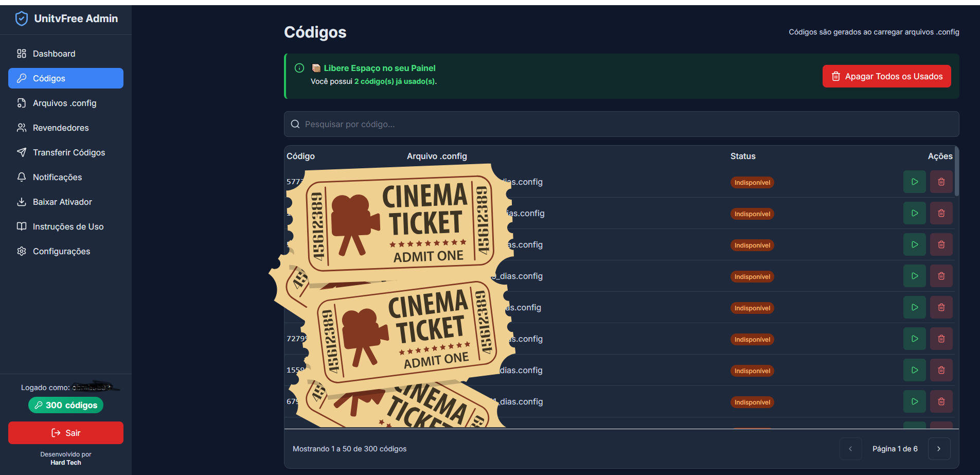980x475 pixels.
Task: Open Notificações from the sidebar
Action: coord(57,177)
